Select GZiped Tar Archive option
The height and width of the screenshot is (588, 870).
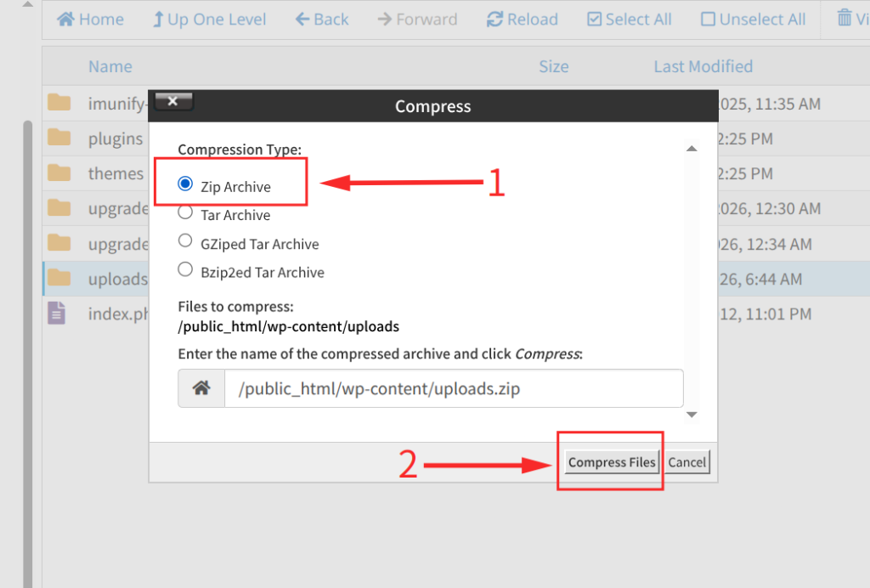pos(185,241)
